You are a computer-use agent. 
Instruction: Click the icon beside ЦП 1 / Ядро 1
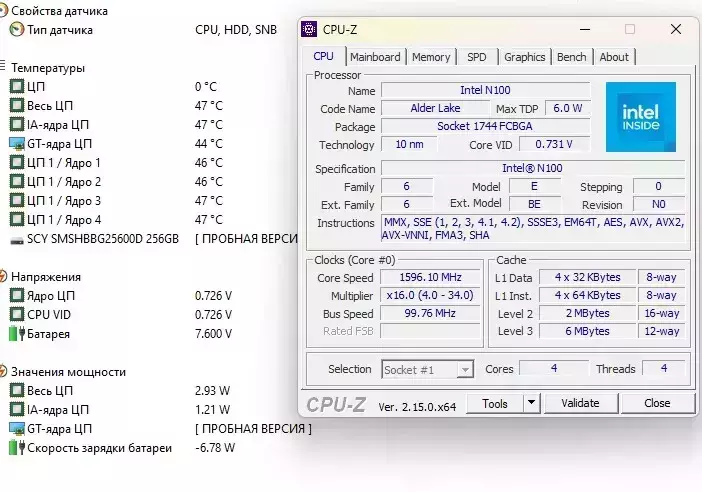click(17, 163)
